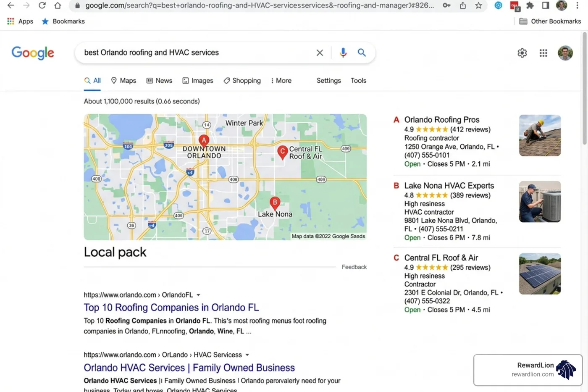The image size is (588, 392).
Task: Click the (389 reviews) text
Action: click(x=470, y=195)
